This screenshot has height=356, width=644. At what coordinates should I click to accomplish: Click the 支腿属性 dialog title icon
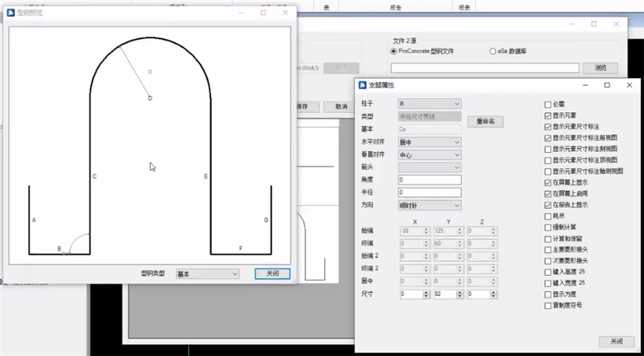point(363,85)
